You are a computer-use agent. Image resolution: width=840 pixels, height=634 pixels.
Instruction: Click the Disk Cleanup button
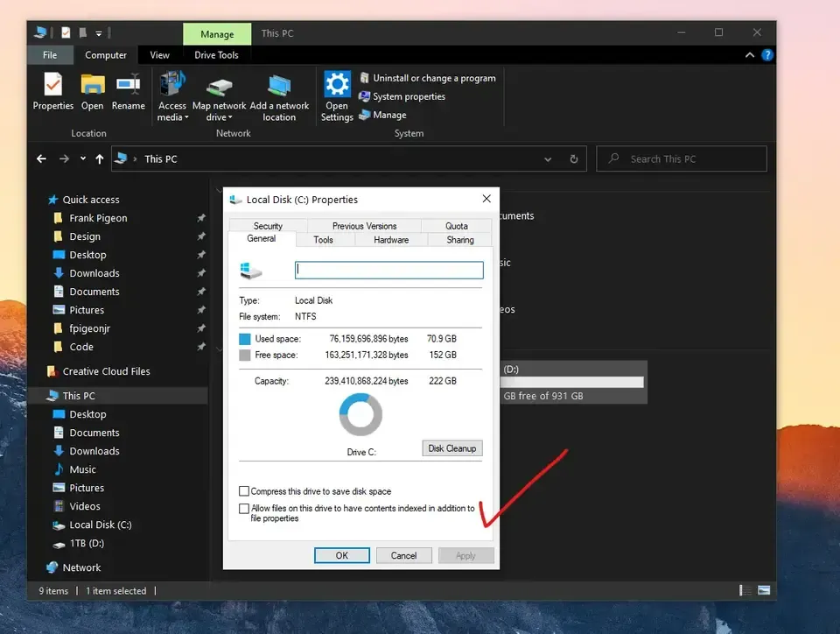click(451, 448)
